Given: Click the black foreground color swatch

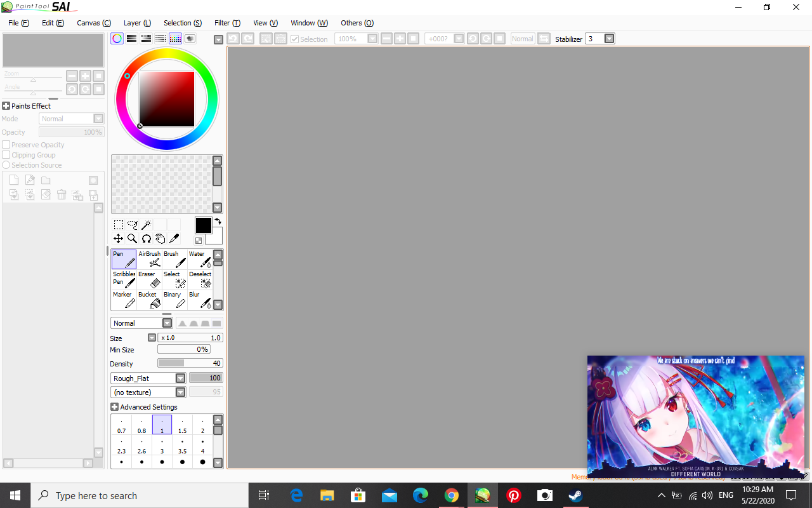Looking at the screenshot, I should point(203,225).
